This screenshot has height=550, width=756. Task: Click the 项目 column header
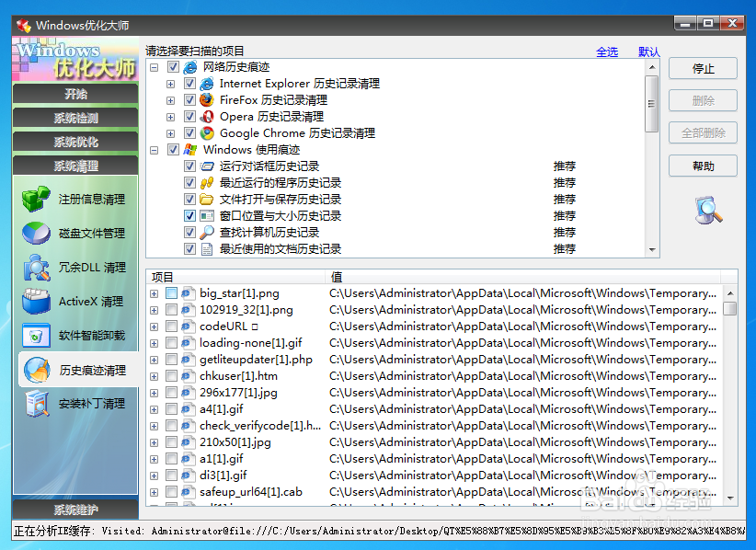tap(235, 277)
